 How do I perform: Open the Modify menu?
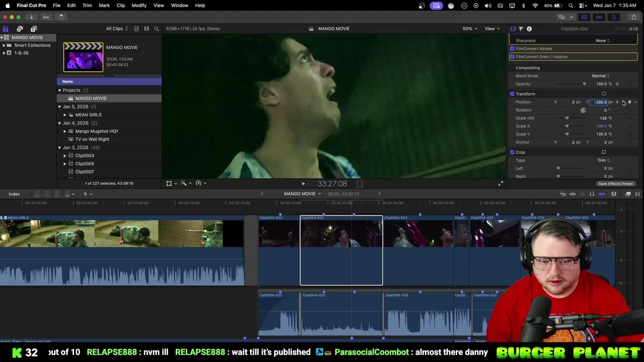[x=139, y=6]
